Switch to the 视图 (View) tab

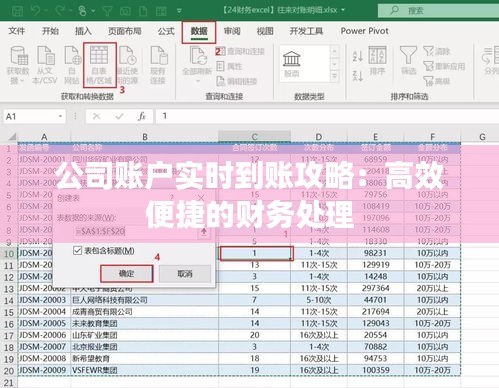tap(265, 31)
